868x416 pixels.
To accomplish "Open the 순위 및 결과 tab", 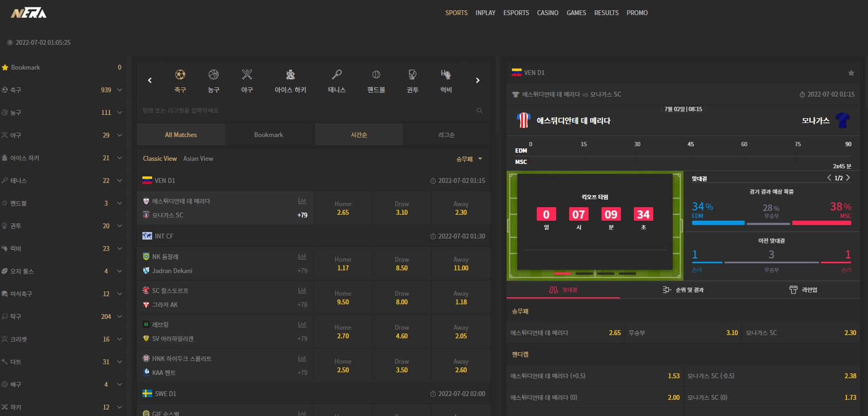I will (x=684, y=290).
